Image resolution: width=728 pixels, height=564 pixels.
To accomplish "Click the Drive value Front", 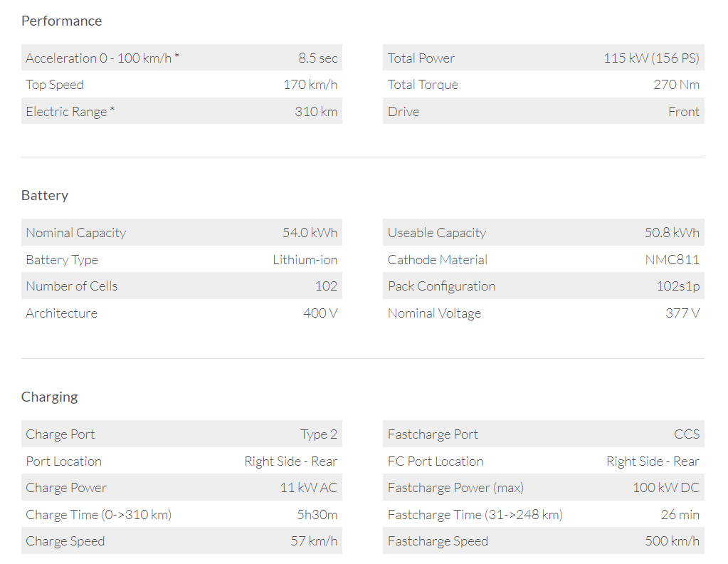I will click(x=683, y=112).
